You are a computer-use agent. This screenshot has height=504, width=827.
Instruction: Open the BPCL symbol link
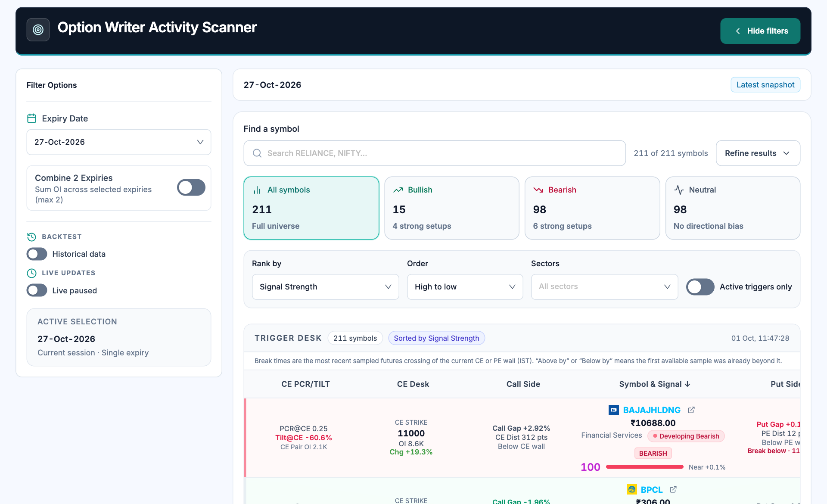652,489
